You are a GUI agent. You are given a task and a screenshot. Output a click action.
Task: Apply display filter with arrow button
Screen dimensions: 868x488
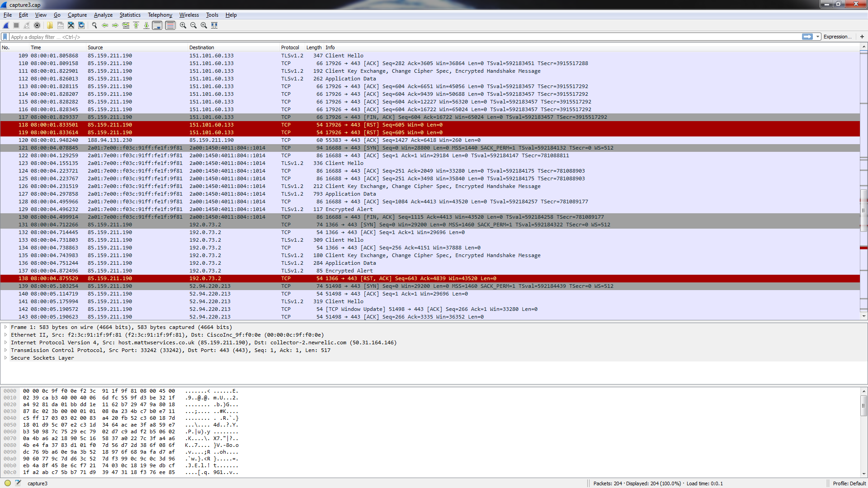807,37
